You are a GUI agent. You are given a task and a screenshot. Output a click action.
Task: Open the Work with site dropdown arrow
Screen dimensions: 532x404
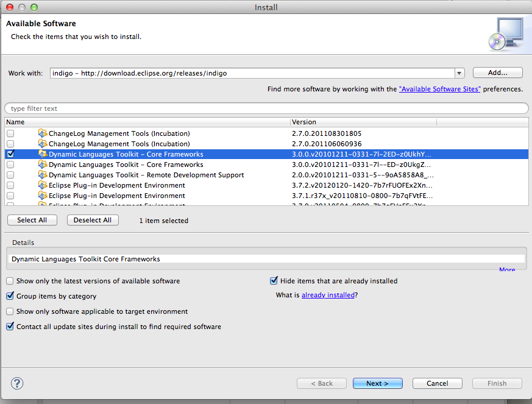459,73
